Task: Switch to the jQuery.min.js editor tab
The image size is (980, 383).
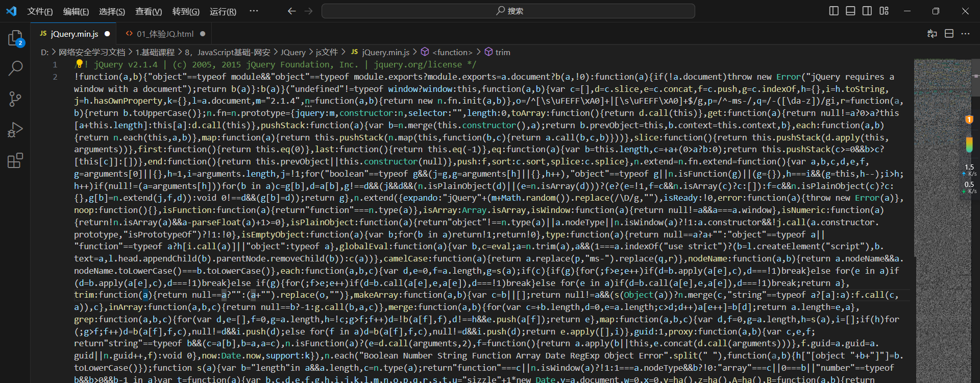Action: 75,34
